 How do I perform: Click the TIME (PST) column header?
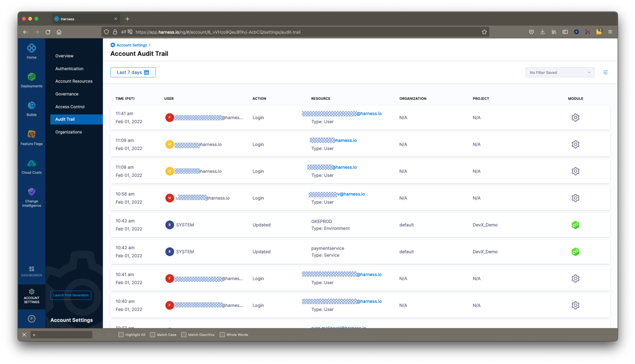pos(125,99)
